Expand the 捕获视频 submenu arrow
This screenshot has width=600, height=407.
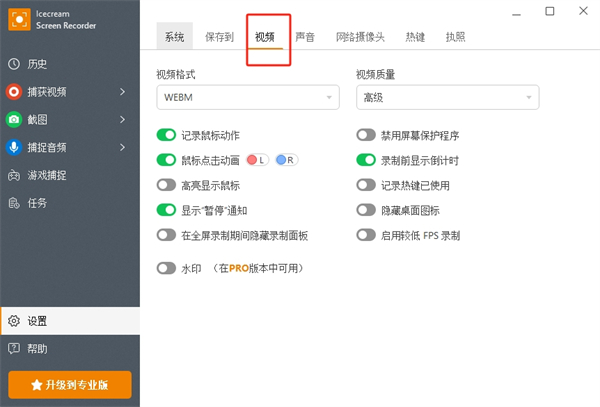pos(122,92)
